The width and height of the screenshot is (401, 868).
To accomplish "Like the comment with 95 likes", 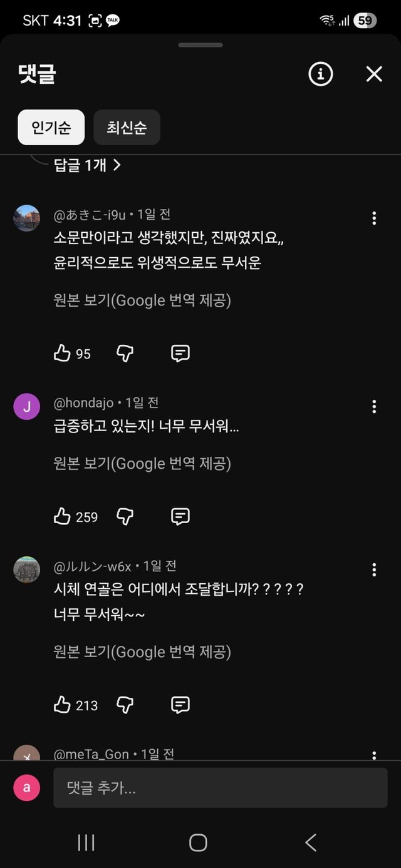I will (x=62, y=354).
